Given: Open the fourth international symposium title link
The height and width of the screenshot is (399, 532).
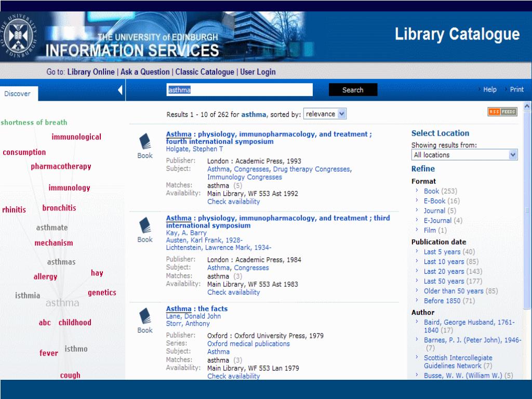Looking at the screenshot, I should tap(269, 138).
